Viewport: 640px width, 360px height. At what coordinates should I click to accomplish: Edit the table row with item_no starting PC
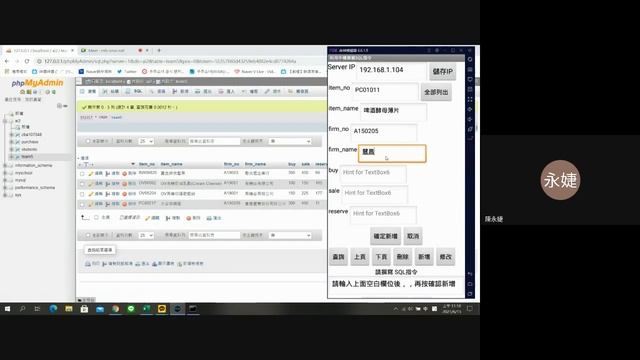coord(96,204)
